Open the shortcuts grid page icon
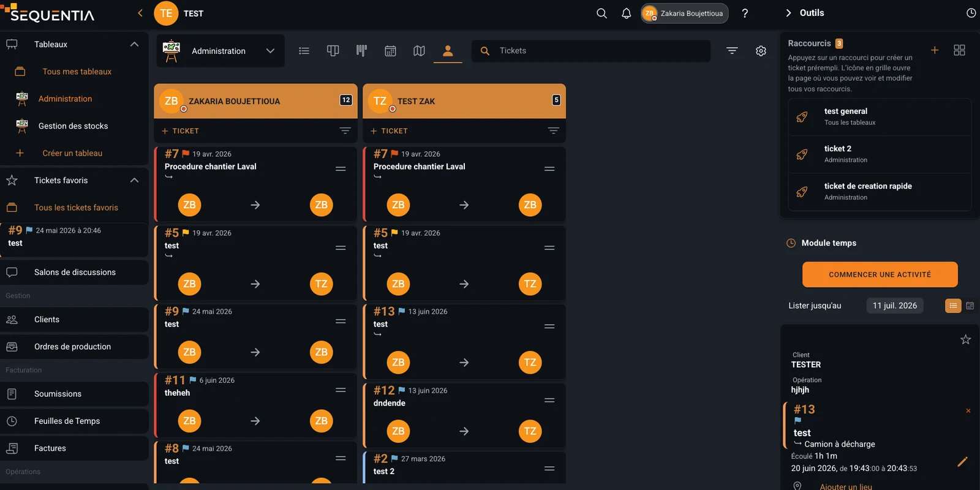This screenshot has width=980, height=490. coord(959,50)
